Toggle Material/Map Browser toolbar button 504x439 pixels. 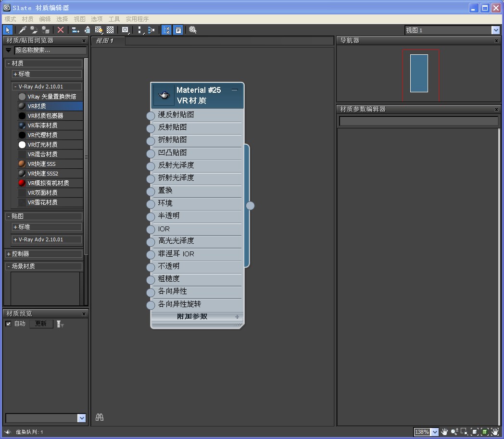click(x=166, y=30)
